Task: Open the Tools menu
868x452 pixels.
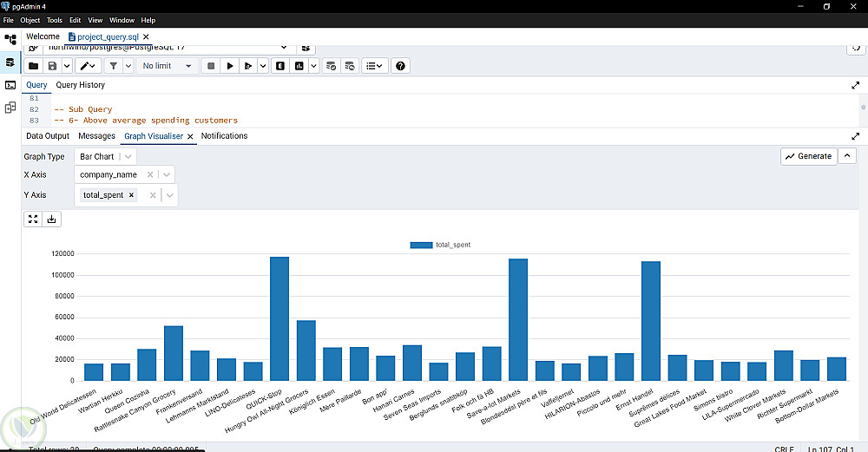Action: pyautogui.click(x=54, y=20)
